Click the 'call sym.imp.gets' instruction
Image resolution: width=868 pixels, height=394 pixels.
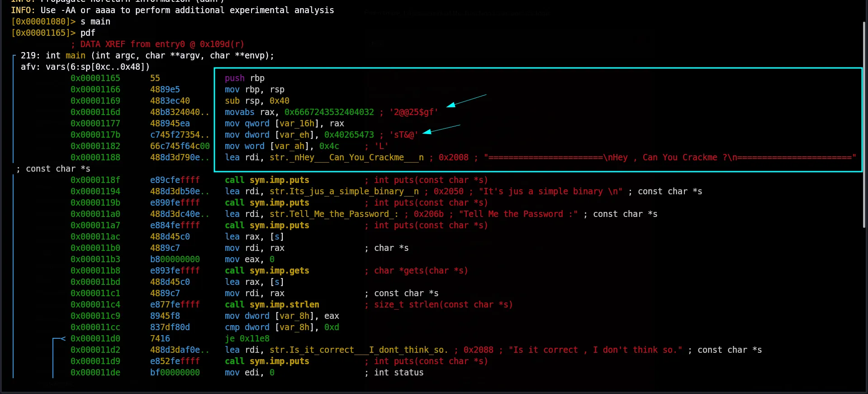click(267, 271)
